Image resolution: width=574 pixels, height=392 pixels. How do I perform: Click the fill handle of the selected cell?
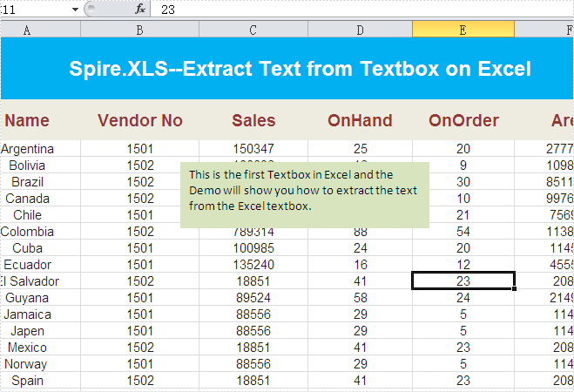click(514, 289)
